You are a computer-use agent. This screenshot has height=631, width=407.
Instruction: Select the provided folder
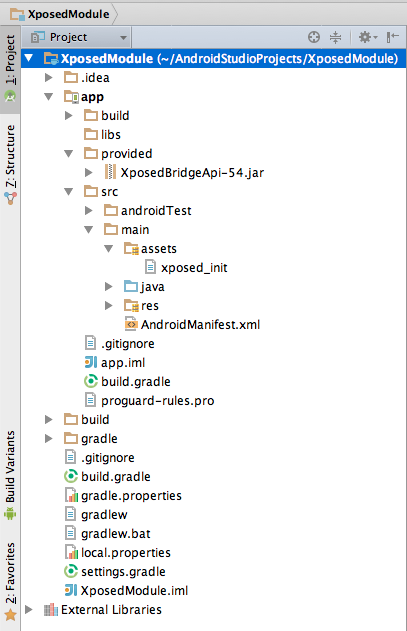(x=126, y=153)
